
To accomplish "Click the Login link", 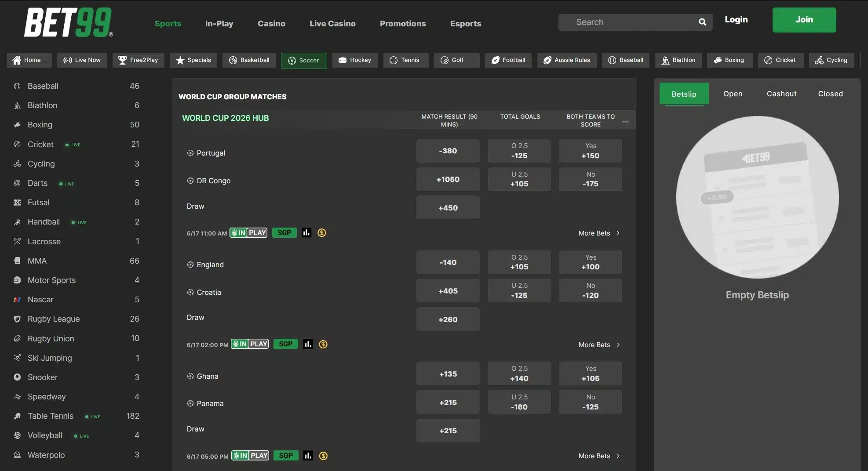I will [x=736, y=20].
